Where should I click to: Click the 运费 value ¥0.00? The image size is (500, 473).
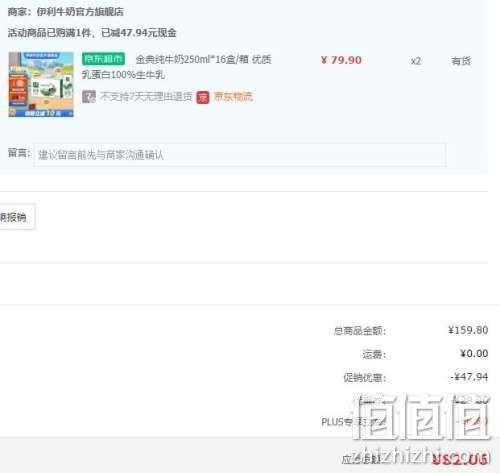(474, 353)
